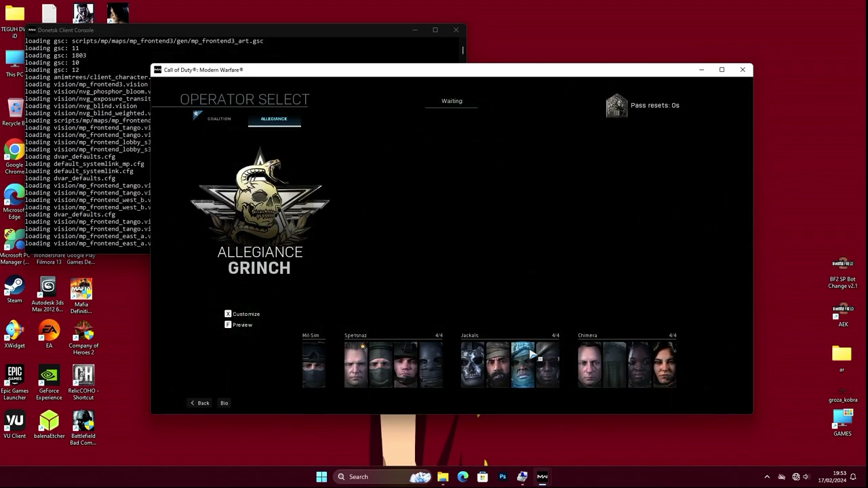Open Photoshop from the taskbar
Screen dimensions: 868x488
(502, 476)
